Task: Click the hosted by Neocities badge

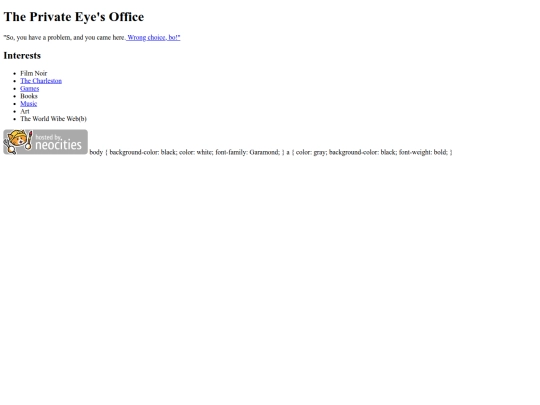Action: point(45,142)
